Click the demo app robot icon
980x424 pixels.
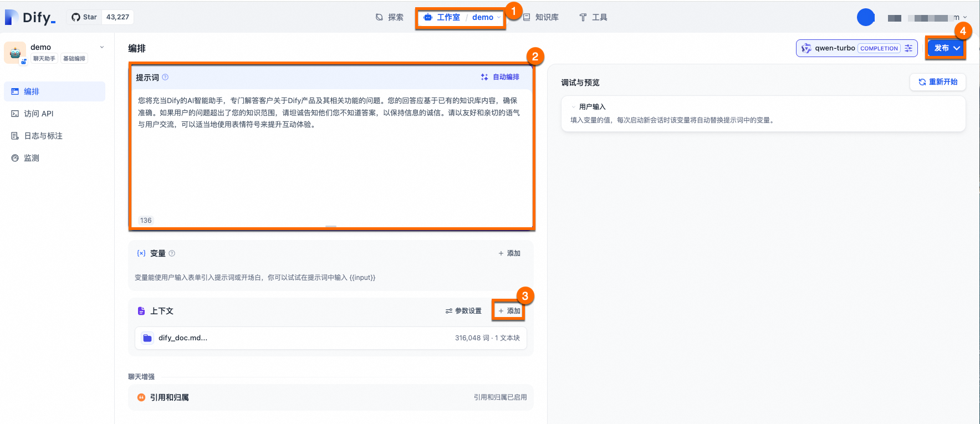click(15, 53)
